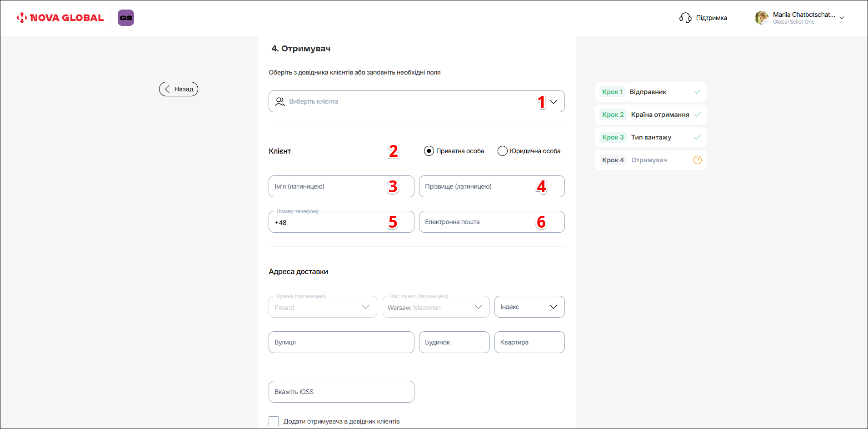868x429 pixels.
Task: Click the Вкажіть IOSS input field
Action: click(x=341, y=392)
